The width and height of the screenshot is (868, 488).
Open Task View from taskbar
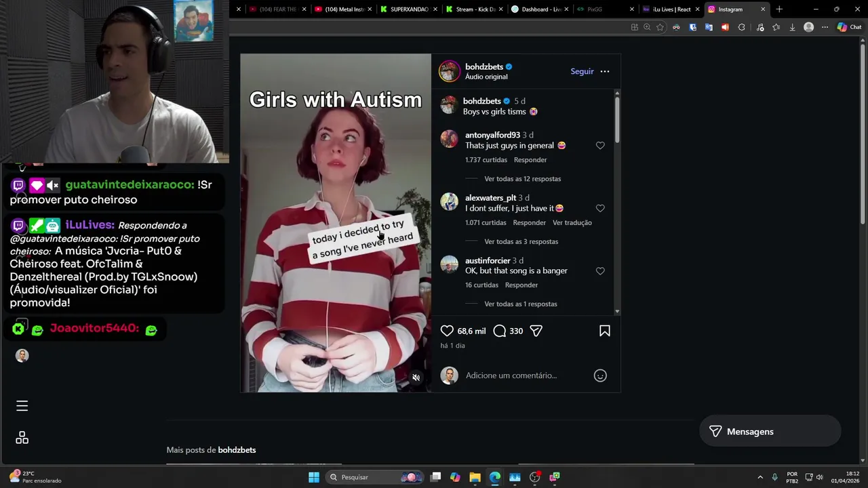point(435,477)
